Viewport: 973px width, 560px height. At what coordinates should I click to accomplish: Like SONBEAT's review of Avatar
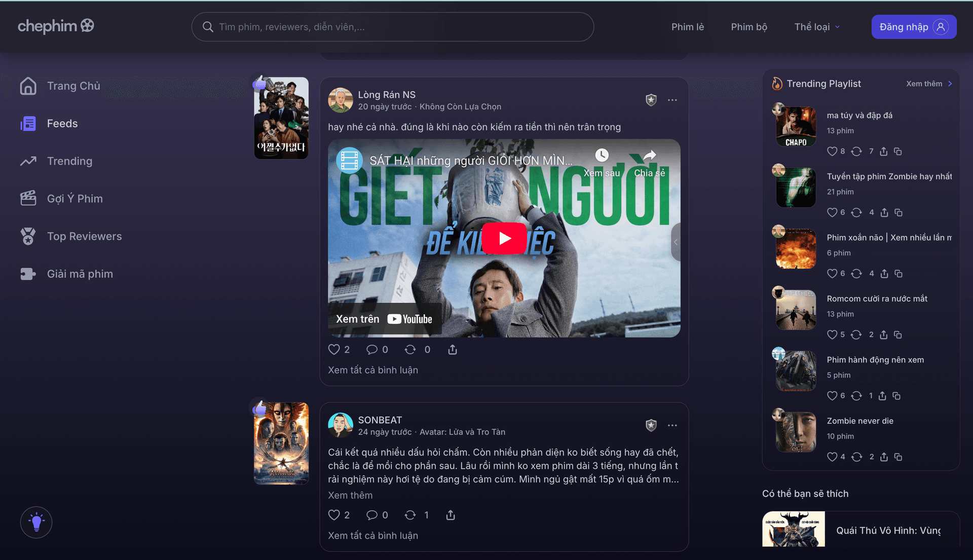(x=335, y=515)
